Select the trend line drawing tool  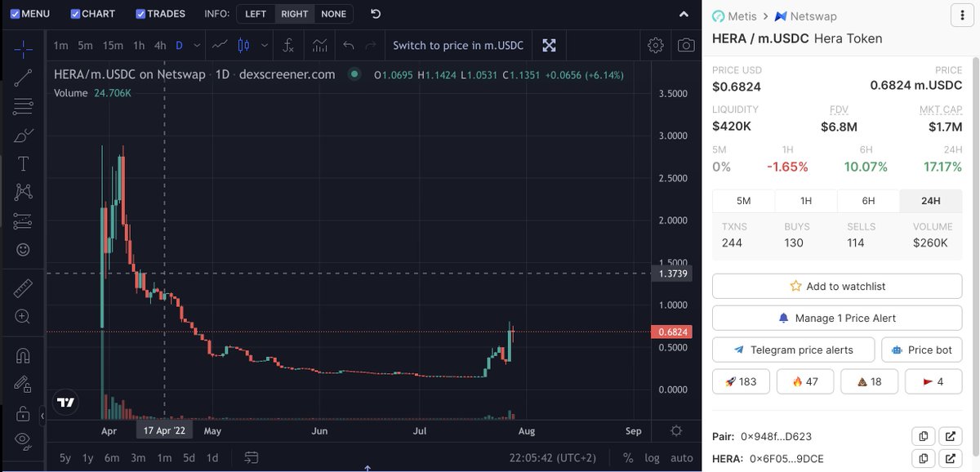coord(23,78)
